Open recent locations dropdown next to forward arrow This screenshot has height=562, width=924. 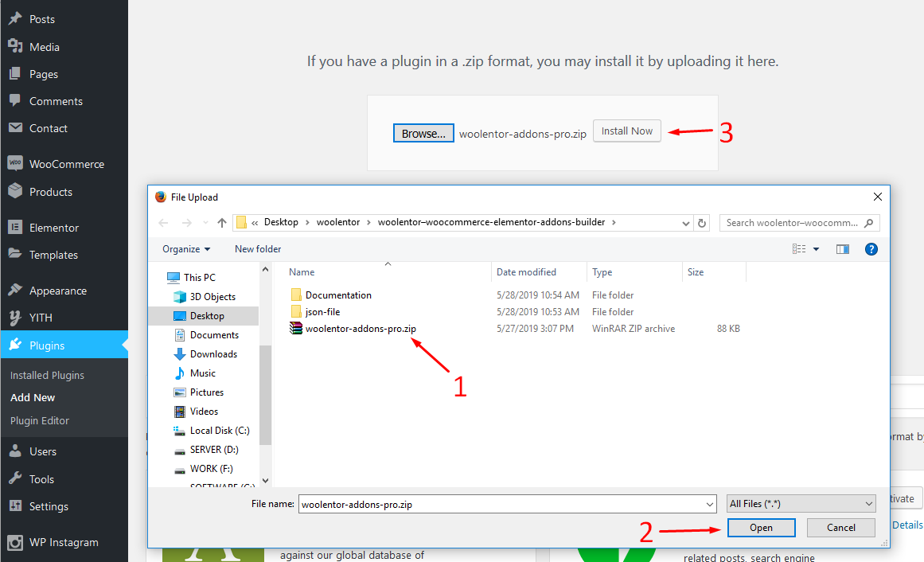click(x=205, y=223)
